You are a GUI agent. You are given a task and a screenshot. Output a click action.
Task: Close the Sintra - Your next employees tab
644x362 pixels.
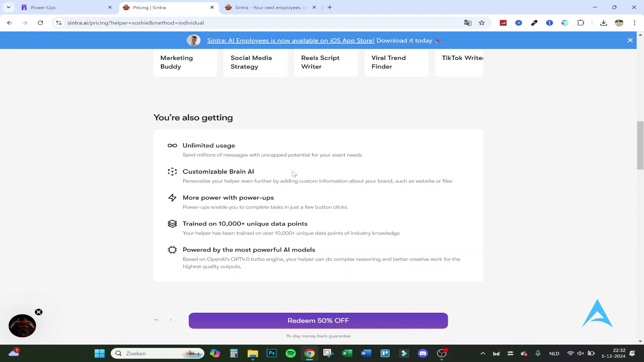[314, 7]
